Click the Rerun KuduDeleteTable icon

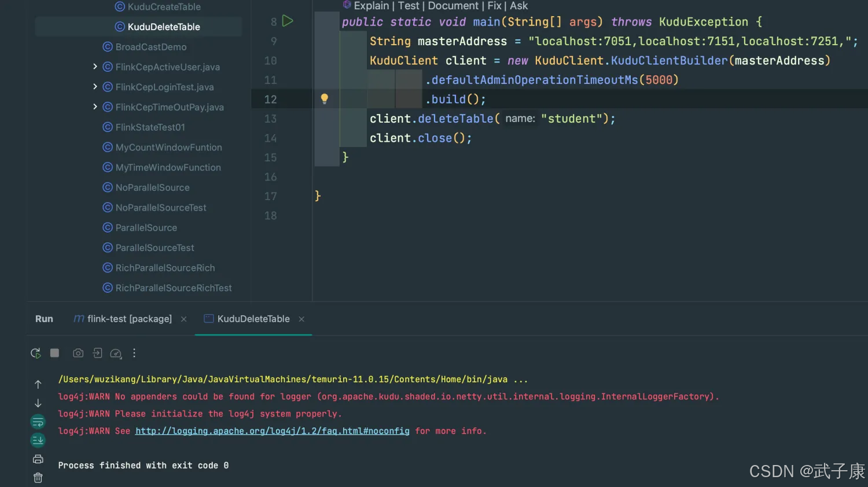(36, 353)
